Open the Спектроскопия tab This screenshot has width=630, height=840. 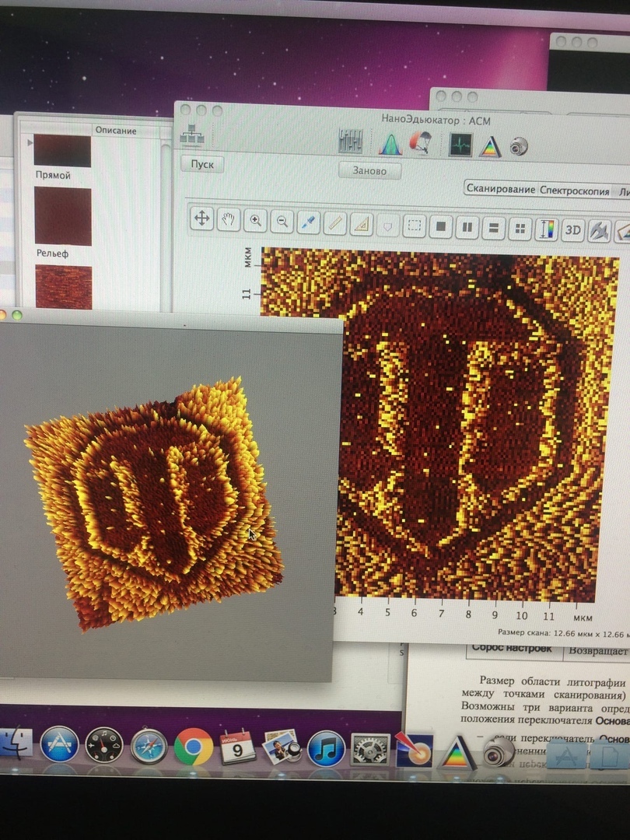[574, 191]
